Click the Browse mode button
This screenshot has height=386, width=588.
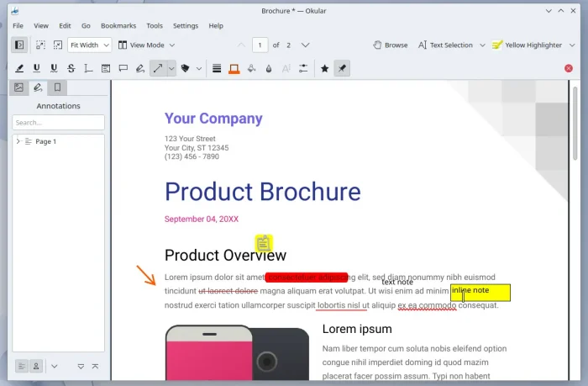(x=390, y=45)
